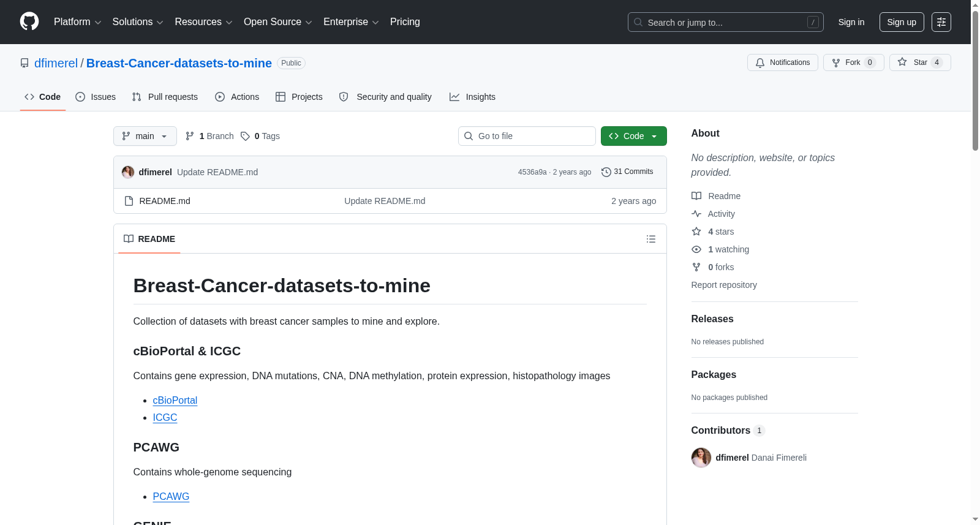Image resolution: width=980 pixels, height=525 pixels.
Task: Click the commit history clock icon
Action: coord(606,172)
